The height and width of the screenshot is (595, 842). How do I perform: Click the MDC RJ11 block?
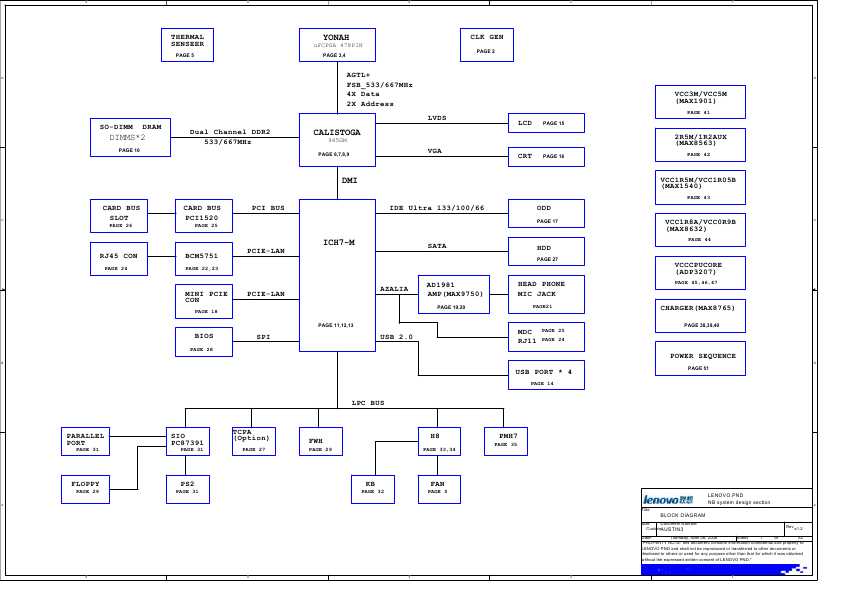pyautogui.click(x=546, y=337)
